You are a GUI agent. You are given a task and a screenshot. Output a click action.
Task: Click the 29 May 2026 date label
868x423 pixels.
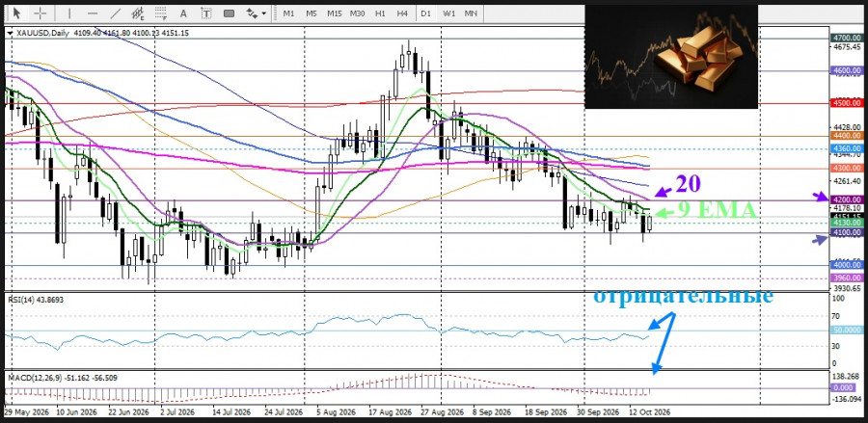point(29,412)
